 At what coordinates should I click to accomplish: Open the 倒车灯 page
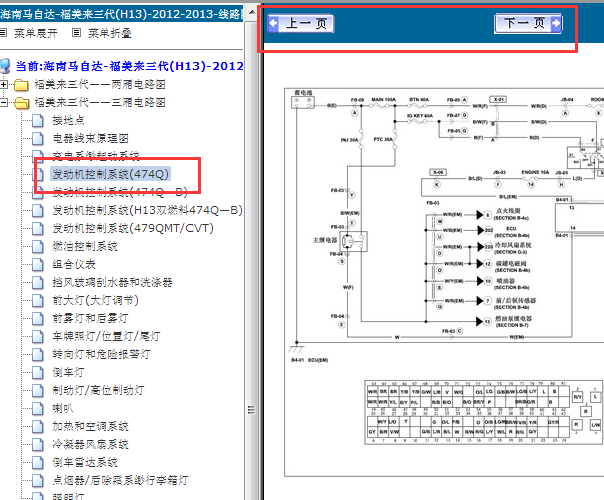69,372
